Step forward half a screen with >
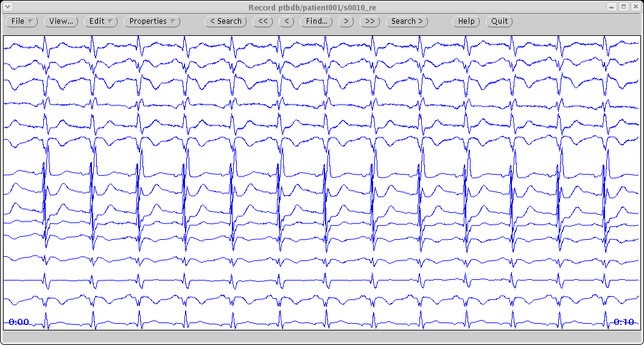644x345 pixels. click(346, 21)
